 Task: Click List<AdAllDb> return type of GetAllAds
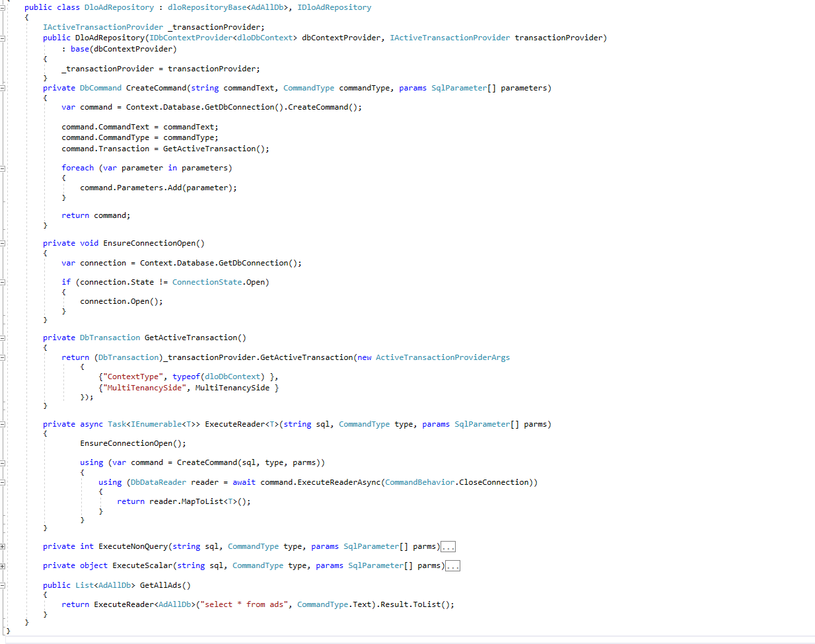[105, 585]
